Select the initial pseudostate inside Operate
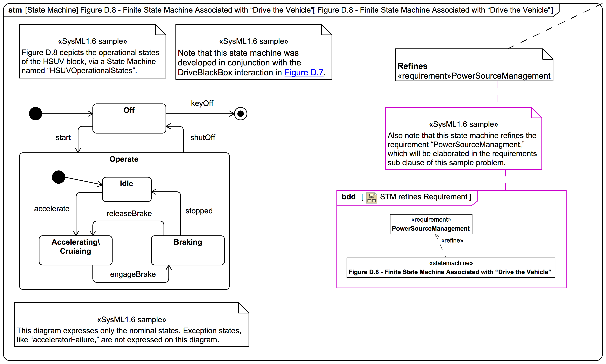The image size is (606, 364). [58, 177]
